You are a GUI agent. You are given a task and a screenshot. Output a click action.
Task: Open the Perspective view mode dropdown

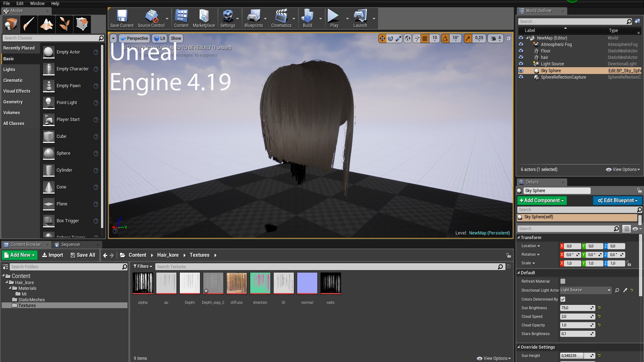134,39
